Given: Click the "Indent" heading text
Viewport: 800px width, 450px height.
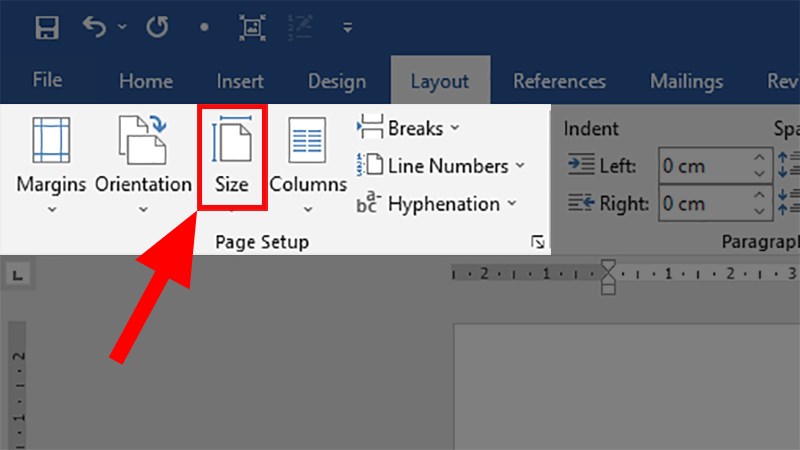Looking at the screenshot, I should 591,129.
